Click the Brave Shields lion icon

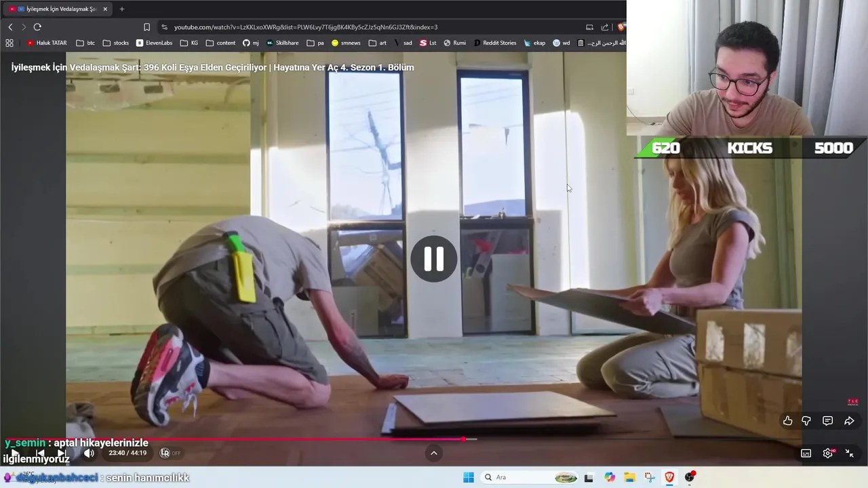coord(620,27)
